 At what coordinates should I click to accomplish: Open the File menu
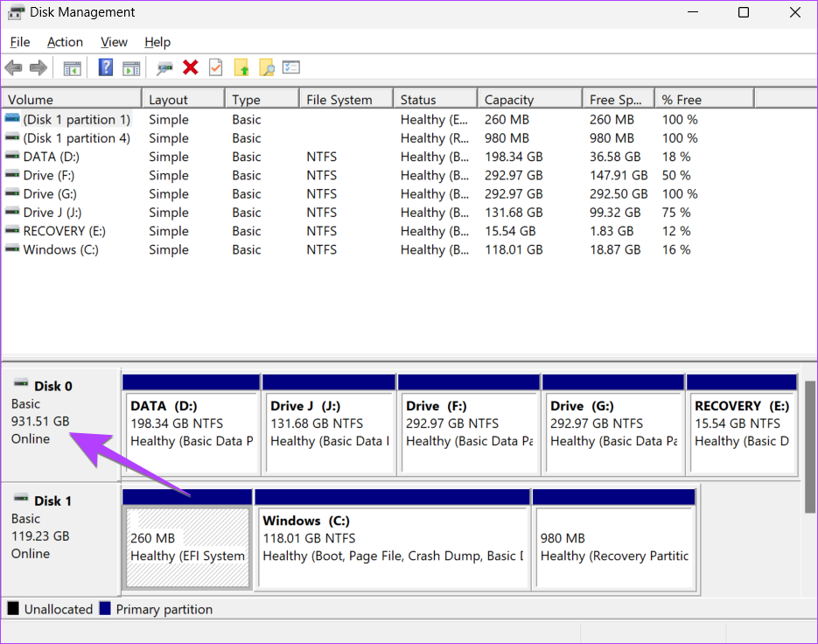pyautogui.click(x=19, y=42)
